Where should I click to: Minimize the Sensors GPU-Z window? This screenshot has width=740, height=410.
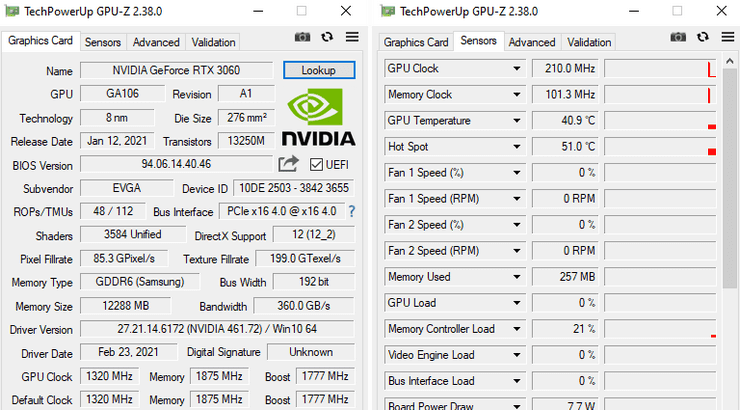pyautogui.click(x=634, y=11)
